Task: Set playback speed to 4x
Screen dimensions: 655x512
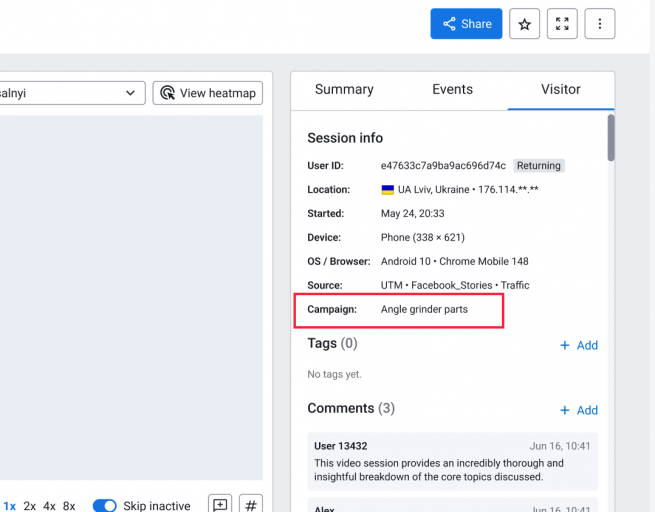Action: coord(49,506)
